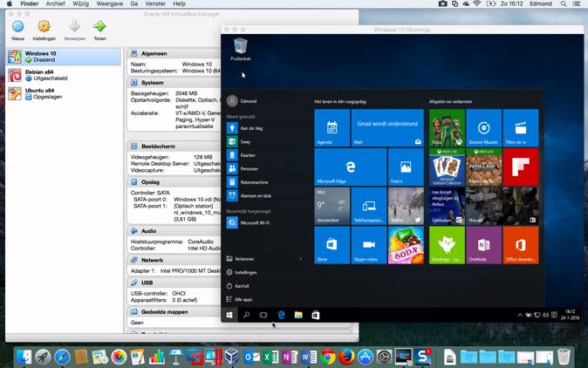The height and width of the screenshot is (368, 588).
Task: Open the Geldzaken news tile
Action: (447, 206)
